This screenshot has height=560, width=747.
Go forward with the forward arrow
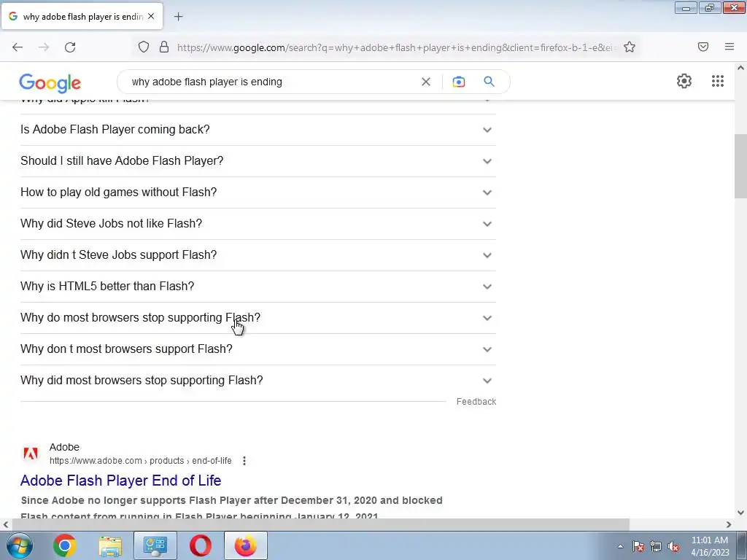click(44, 47)
